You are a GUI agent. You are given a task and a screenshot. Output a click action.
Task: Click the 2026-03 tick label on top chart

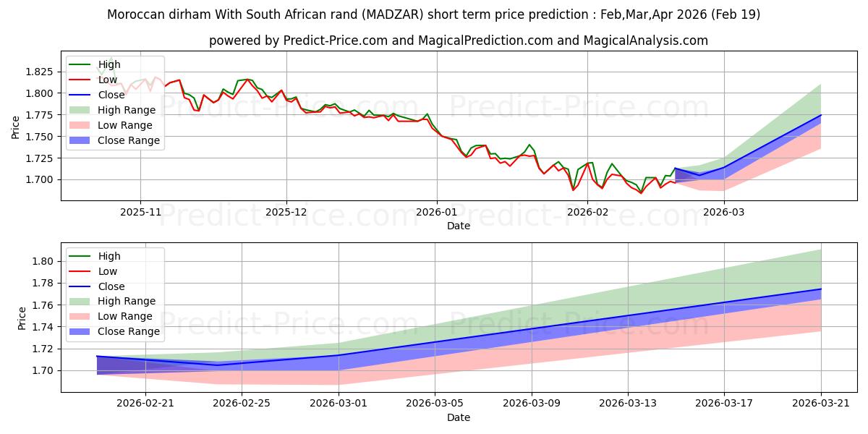(x=724, y=212)
